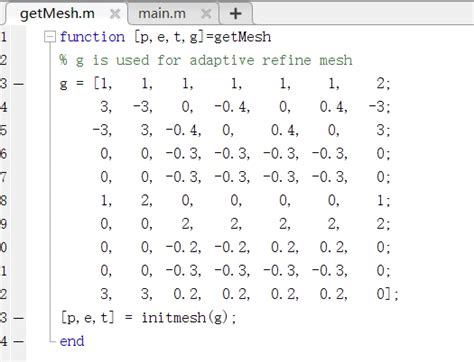Click line number 1 in the gutter

4,37
